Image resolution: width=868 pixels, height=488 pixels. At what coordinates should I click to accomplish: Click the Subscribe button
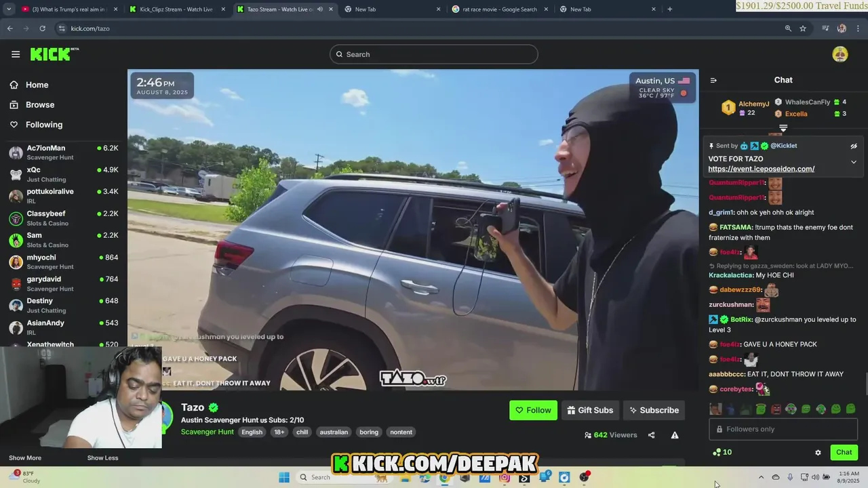[654, 410]
